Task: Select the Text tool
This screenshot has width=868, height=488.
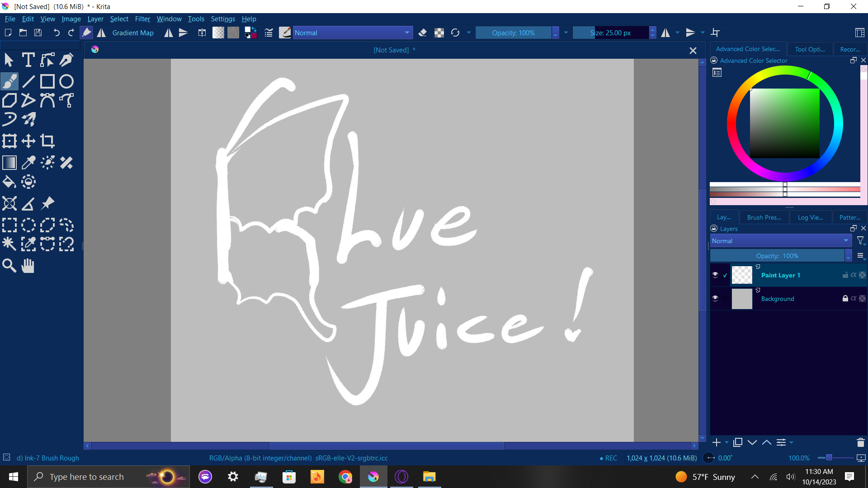Action: (28, 60)
